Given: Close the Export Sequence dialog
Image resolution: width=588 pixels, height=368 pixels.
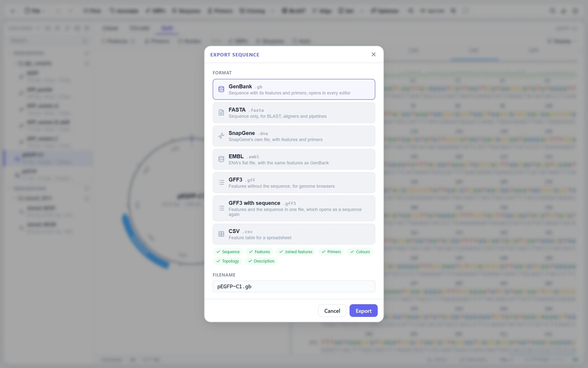Looking at the screenshot, I should click(x=373, y=54).
